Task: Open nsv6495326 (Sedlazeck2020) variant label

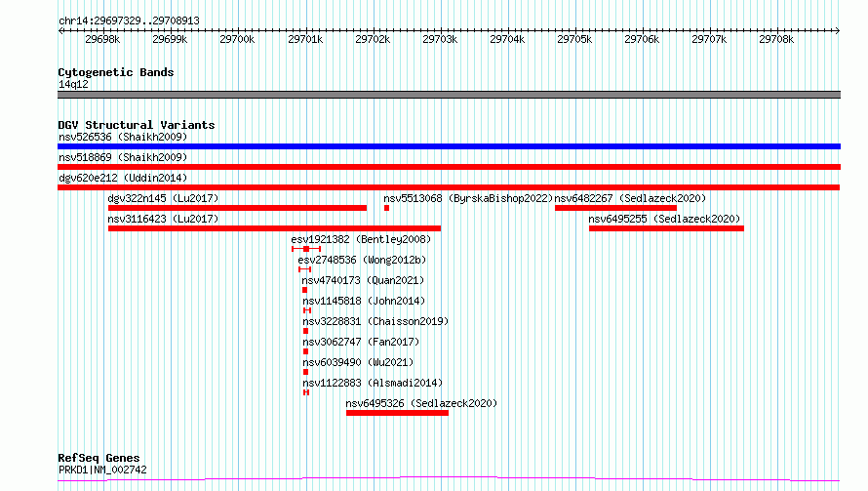Action: [421, 403]
